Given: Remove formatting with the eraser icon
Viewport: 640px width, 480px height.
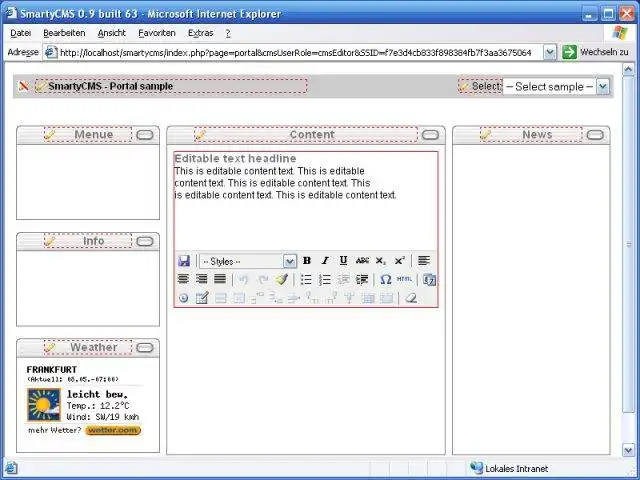Looking at the screenshot, I should pyautogui.click(x=411, y=298).
